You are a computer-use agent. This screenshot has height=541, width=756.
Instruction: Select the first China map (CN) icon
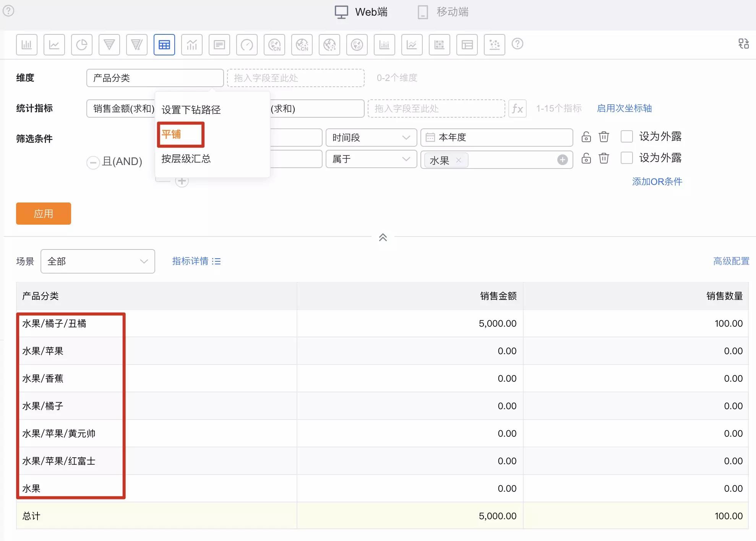click(274, 45)
